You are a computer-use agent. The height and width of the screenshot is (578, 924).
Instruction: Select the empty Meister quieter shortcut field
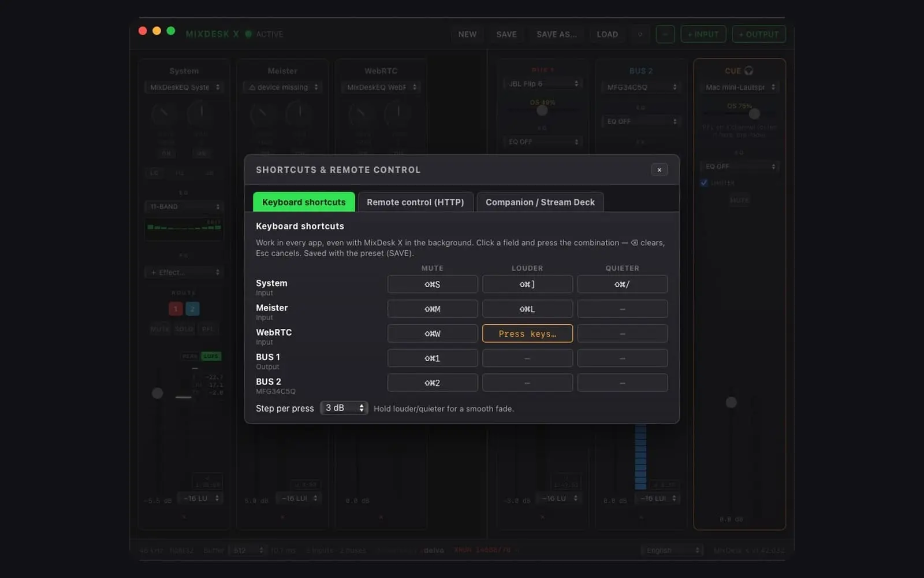623,309
